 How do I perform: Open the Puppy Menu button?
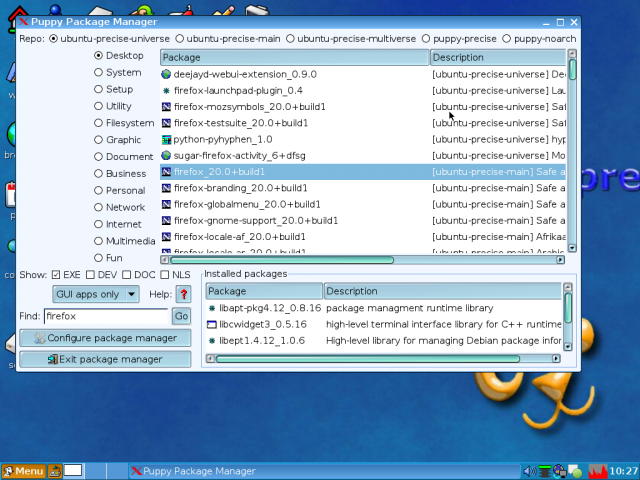point(23,471)
